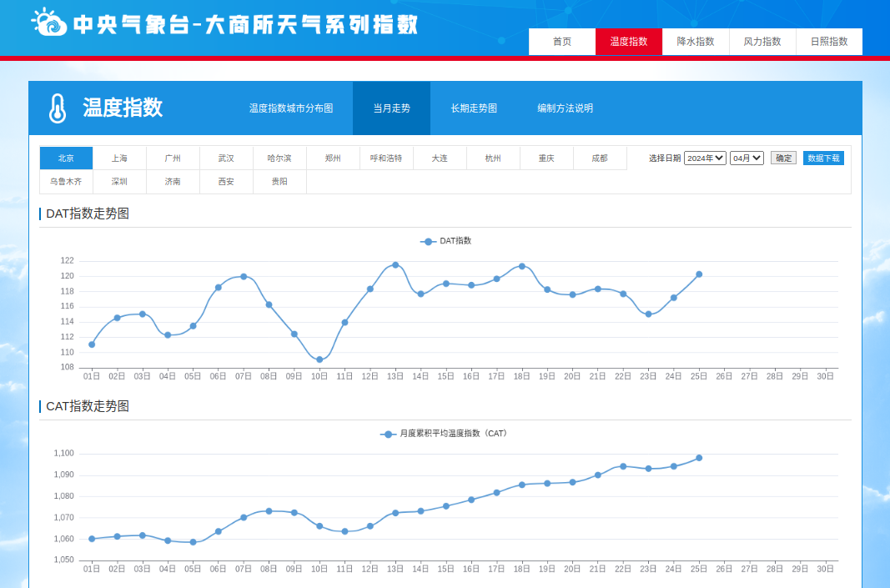The image size is (890, 588).
Task: Open the 首页 navigation tab
Action: coord(562,42)
